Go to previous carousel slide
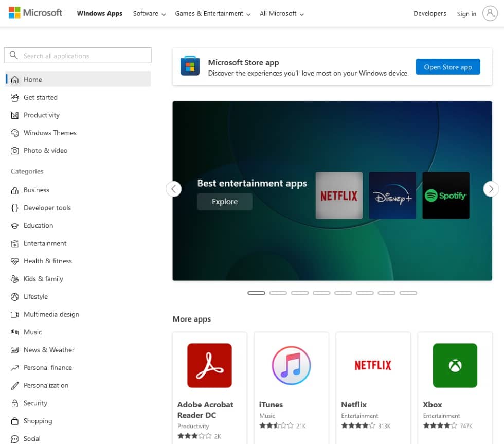The height and width of the screenshot is (444, 504). coord(174,189)
